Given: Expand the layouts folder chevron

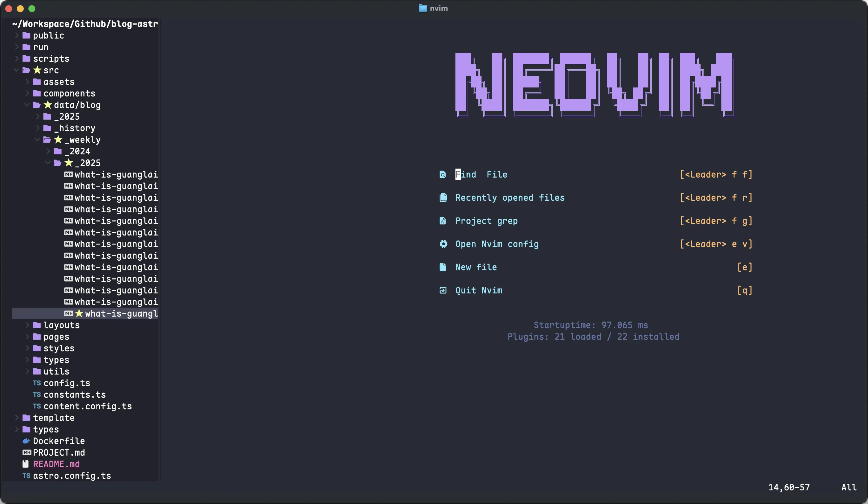Looking at the screenshot, I should (x=27, y=325).
